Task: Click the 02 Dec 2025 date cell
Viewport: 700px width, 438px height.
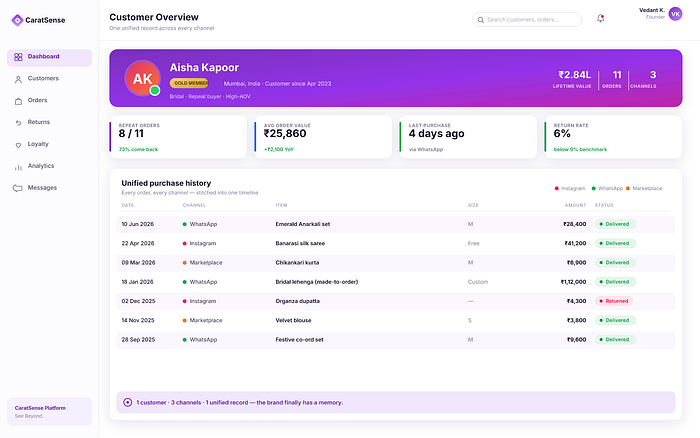Action: pyautogui.click(x=138, y=301)
